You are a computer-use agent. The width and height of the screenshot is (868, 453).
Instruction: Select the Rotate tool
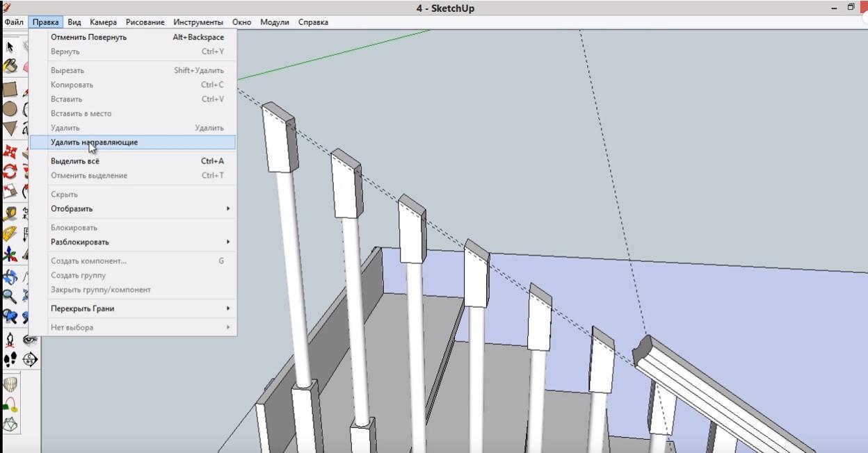click(10, 171)
